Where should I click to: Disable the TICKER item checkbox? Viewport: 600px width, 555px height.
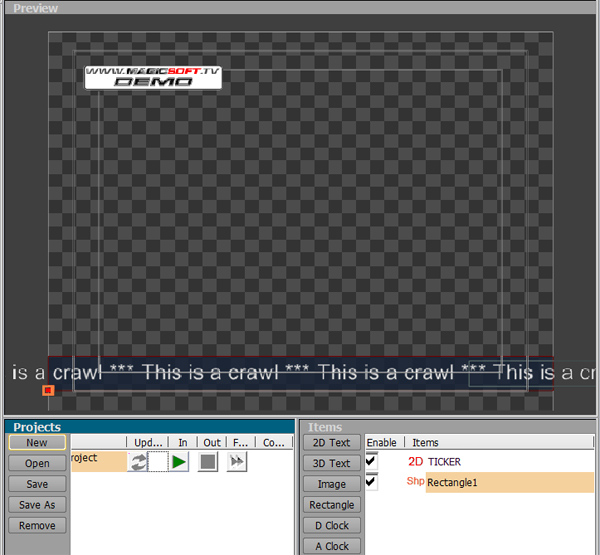pyautogui.click(x=371, y=461)
